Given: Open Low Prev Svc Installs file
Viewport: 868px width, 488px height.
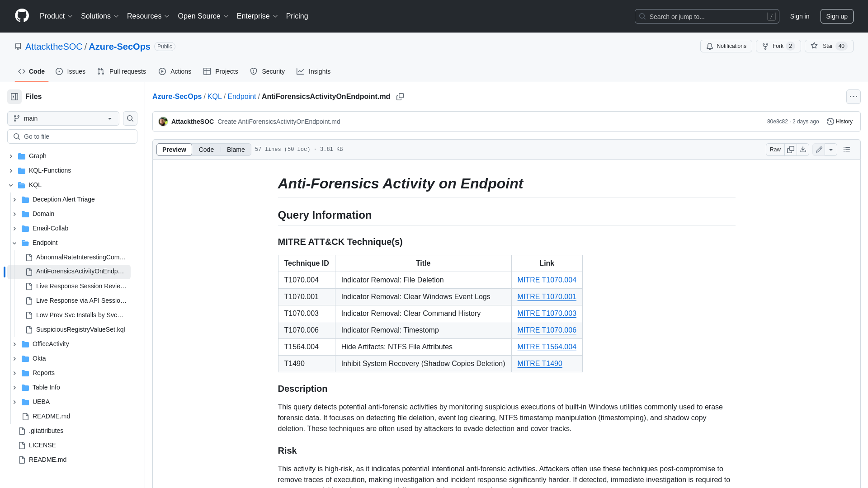Looking at the screenshot, I should coord(80,315).
